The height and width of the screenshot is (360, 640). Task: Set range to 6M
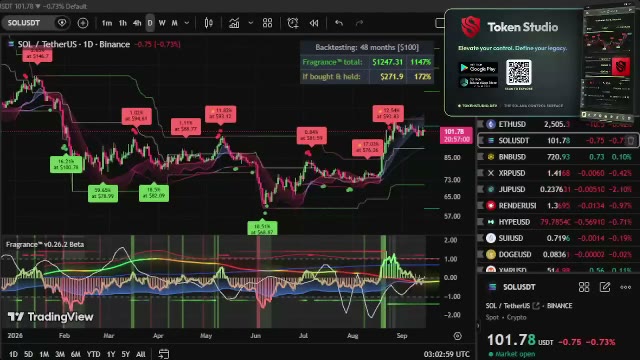click(76, 354)
